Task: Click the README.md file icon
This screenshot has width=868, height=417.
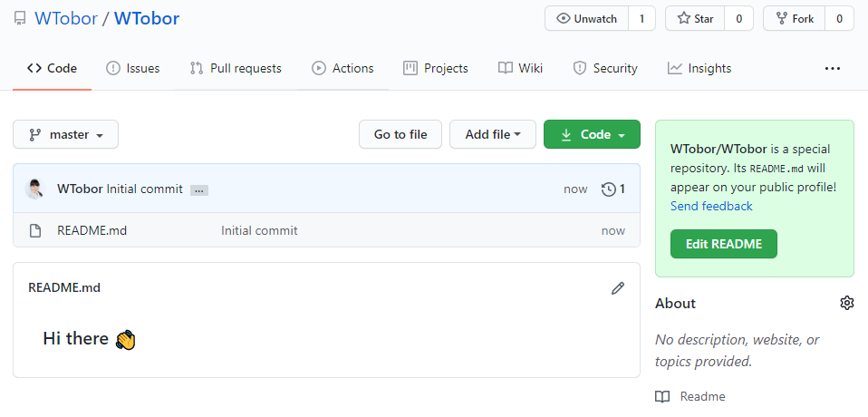Action: point(35,230)
